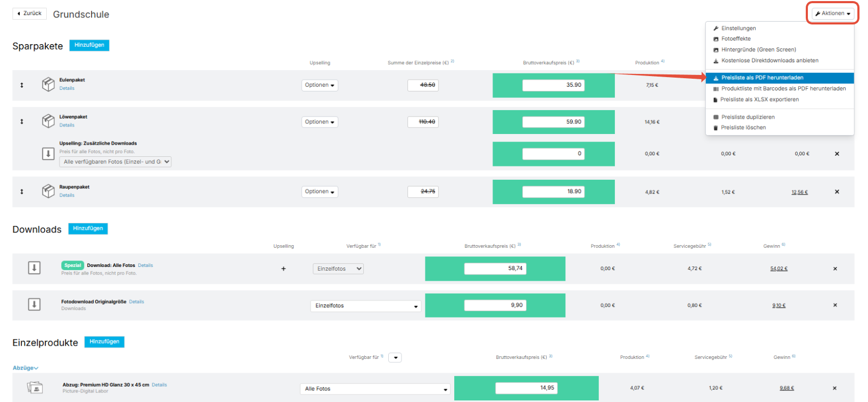Collapse the Abzüge section
868x402 pixels.
pos(26,368)
